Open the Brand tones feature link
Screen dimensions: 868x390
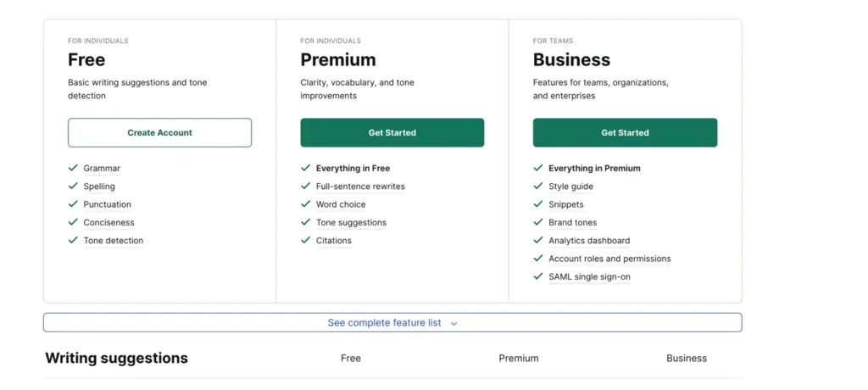tap(572, 223)
